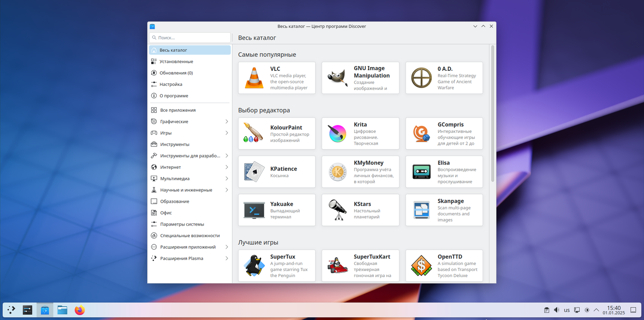Click the catalog vertical scrollbar
This screenshot has height=320, width=644.
pyautogui.click(x=492, y=114)
